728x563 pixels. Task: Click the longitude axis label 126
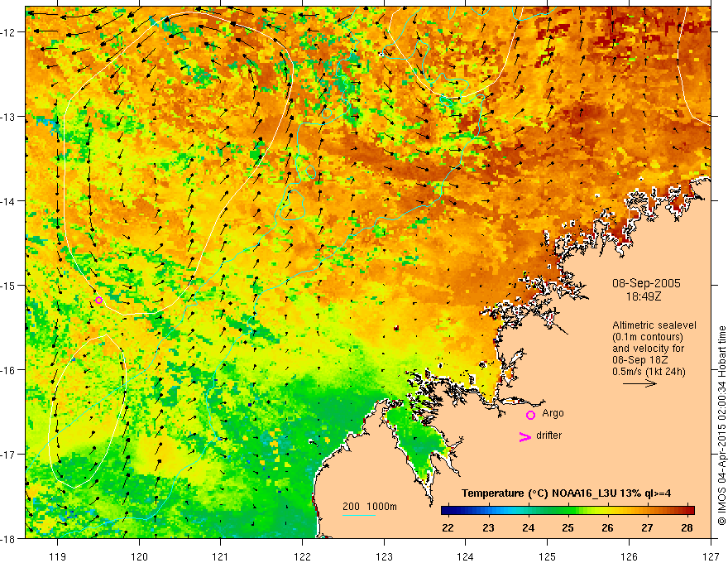[629, 556]
